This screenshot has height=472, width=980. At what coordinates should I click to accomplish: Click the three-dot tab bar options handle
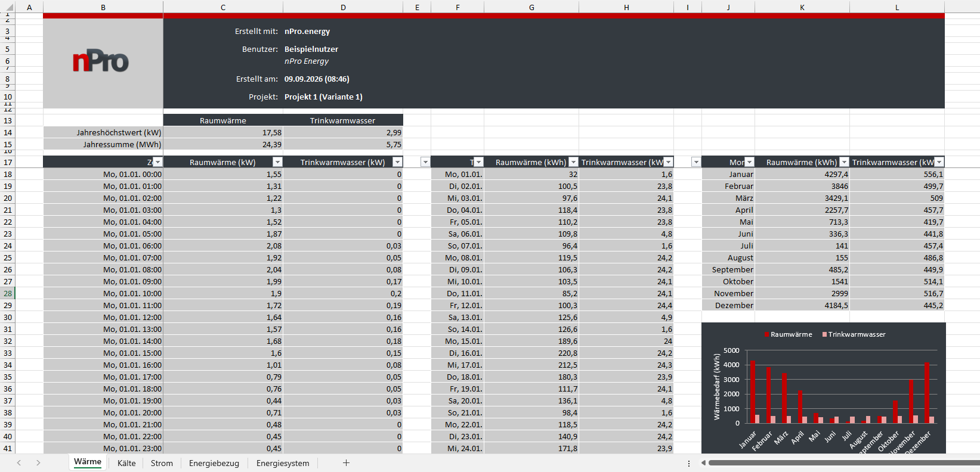(689, 463)
